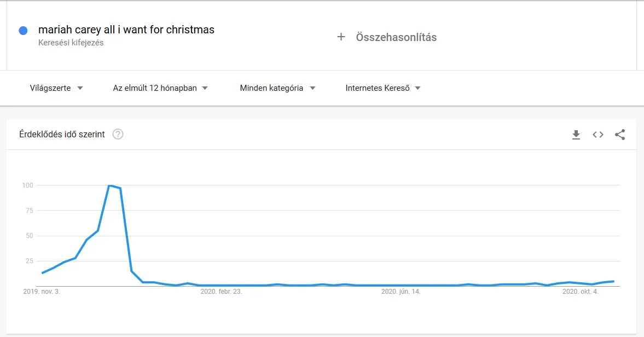Click the plus icon for Összehasonlítás
The height and width of the screenshot is (337, 644).
tap(341, 37)
